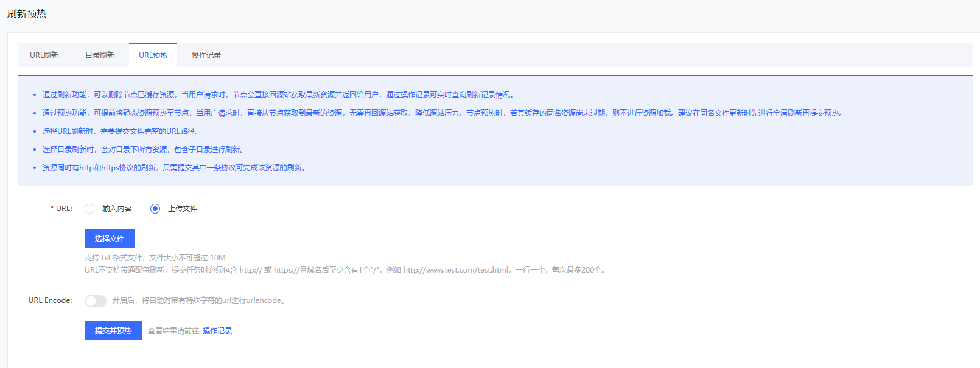Image resolution: width=980 pixels, height=368 pixels.
Task: Click the URL Encode field label
Action: [x=51, y=300]
